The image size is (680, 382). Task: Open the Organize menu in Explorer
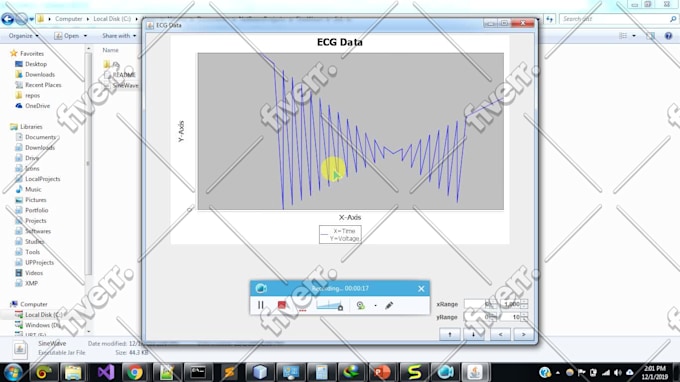tap(24, 36)
